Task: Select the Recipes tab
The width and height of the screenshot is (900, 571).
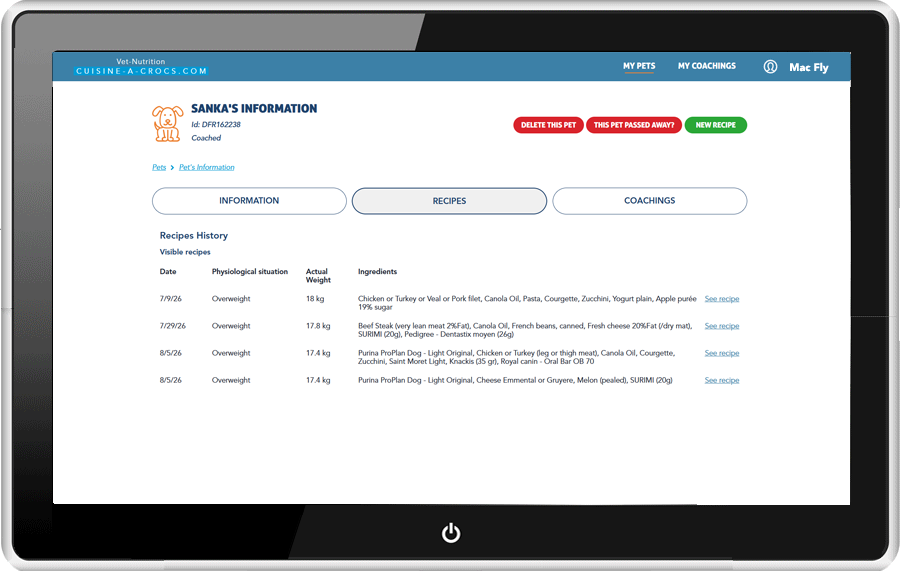Action: (449, 201)
